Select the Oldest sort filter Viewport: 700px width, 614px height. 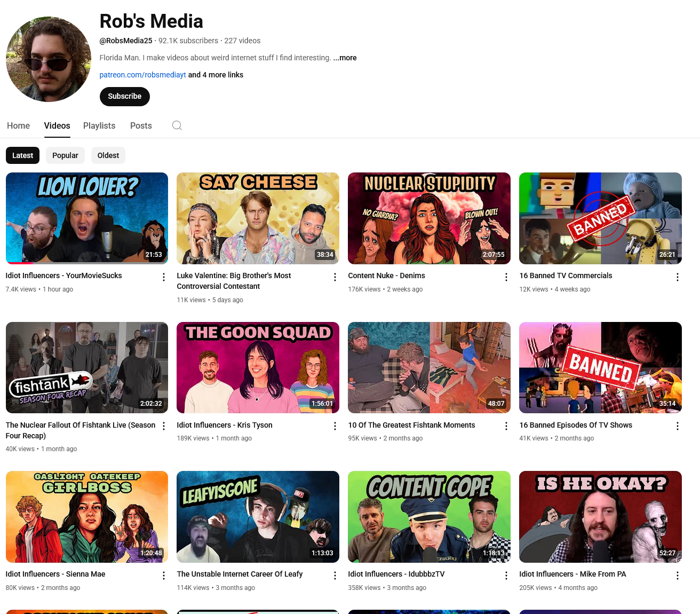point(108,155)
